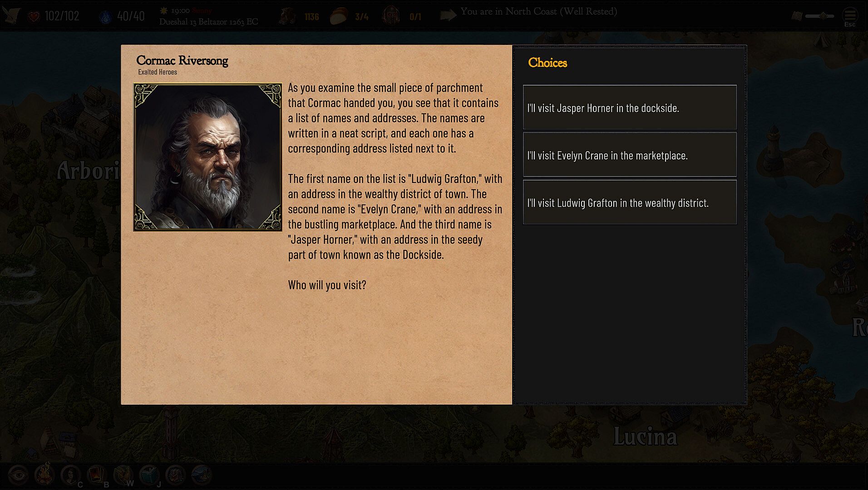
Task: Click the bread food supply icon
Action: click(x=338, y=16)
